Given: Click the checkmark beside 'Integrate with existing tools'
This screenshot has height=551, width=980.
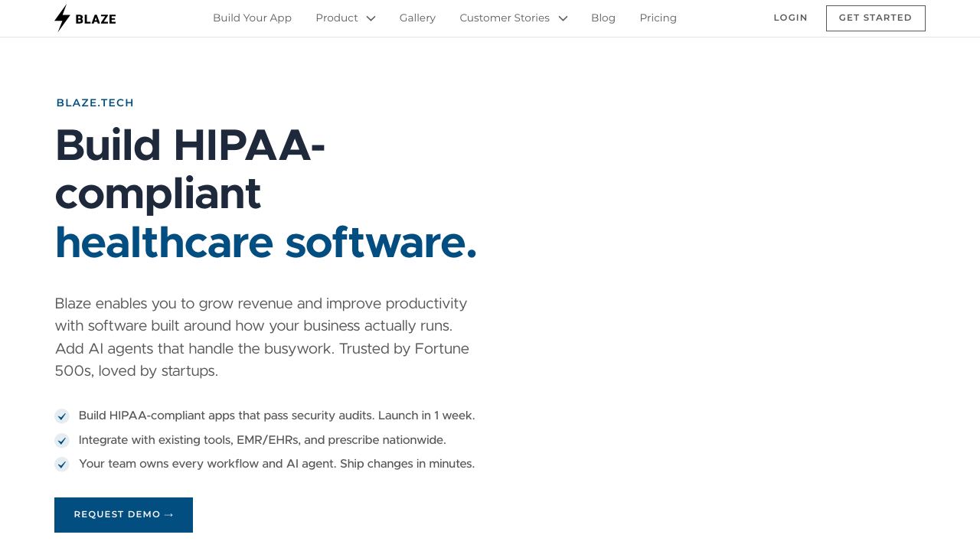Looking at the screenshot, I should [x=62, y=441].
